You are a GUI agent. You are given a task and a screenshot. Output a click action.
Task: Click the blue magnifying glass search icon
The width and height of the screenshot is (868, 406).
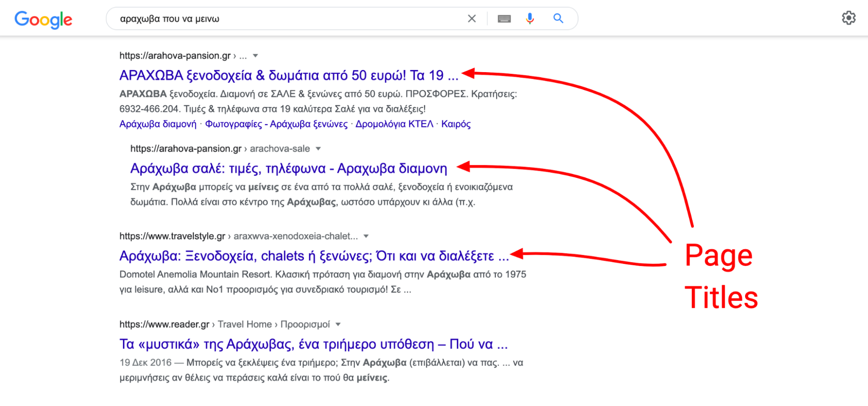pyautogui.click(x=558, y=18)
